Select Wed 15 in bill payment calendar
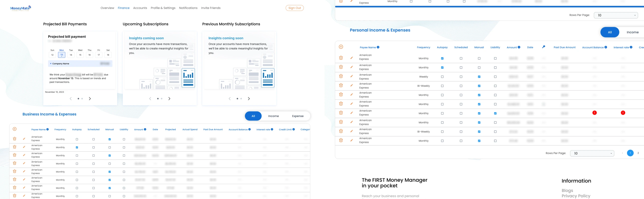Screen dimensions: 644x199 click(x=80, y=55)
